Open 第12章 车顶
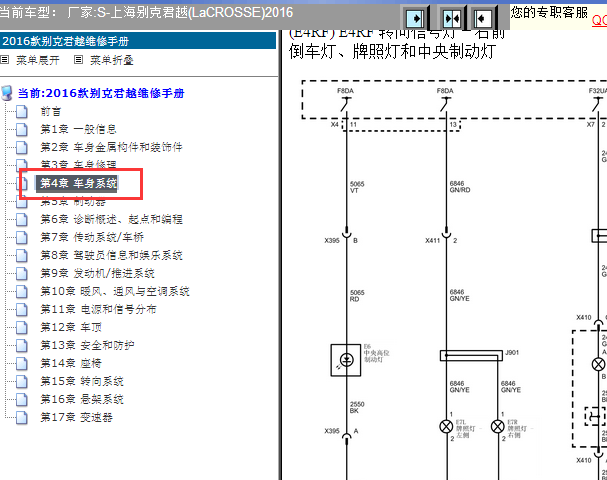This screenshot has width=607, height=480. 71,327
